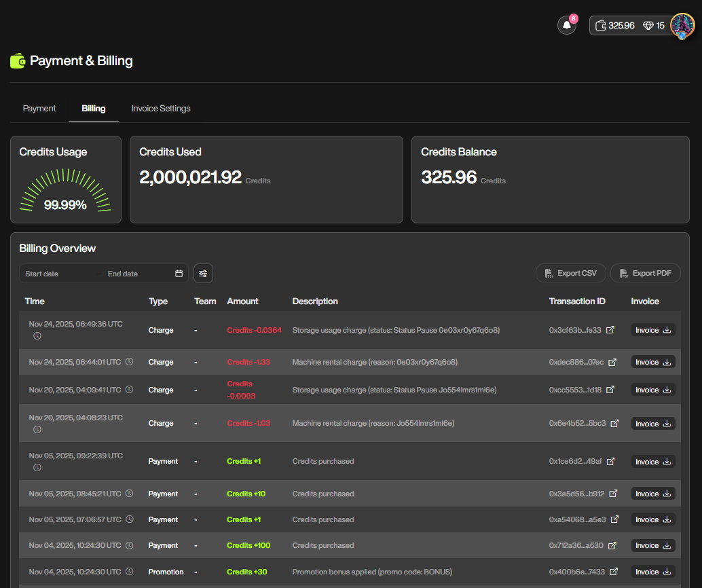Click the calendar icon in date range
The height and width of the screenshot is (588, 702).
(179, 274)
